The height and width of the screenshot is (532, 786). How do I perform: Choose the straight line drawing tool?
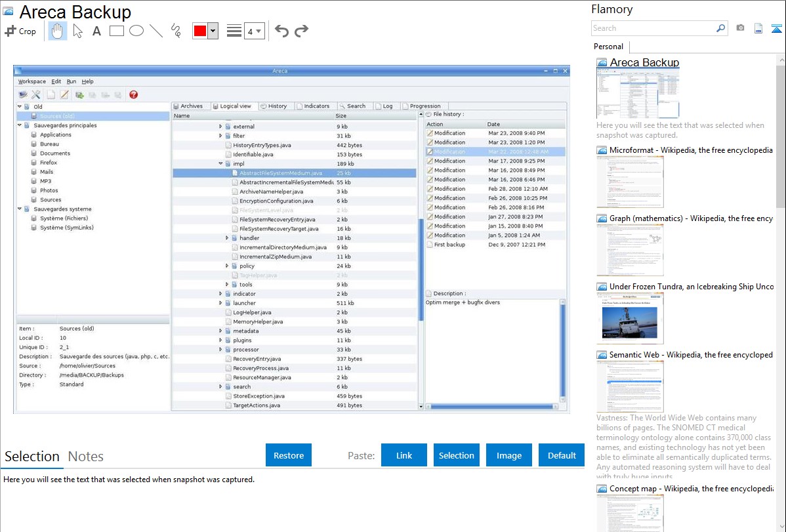156,31
